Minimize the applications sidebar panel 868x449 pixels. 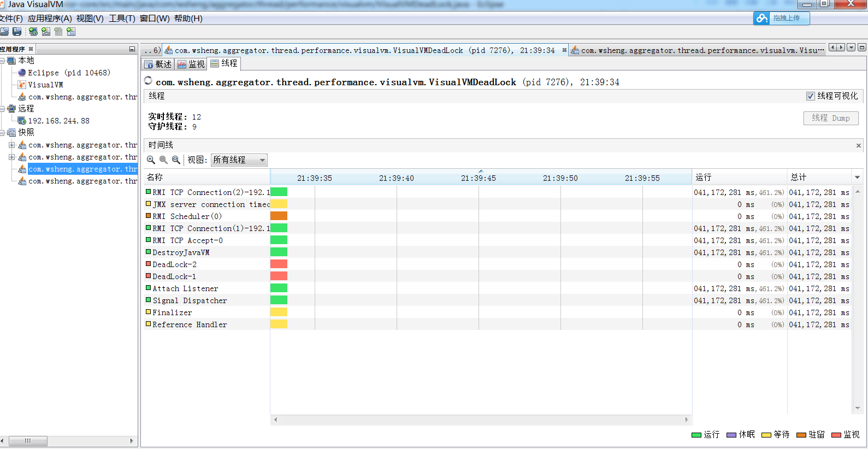pos(132,49)
